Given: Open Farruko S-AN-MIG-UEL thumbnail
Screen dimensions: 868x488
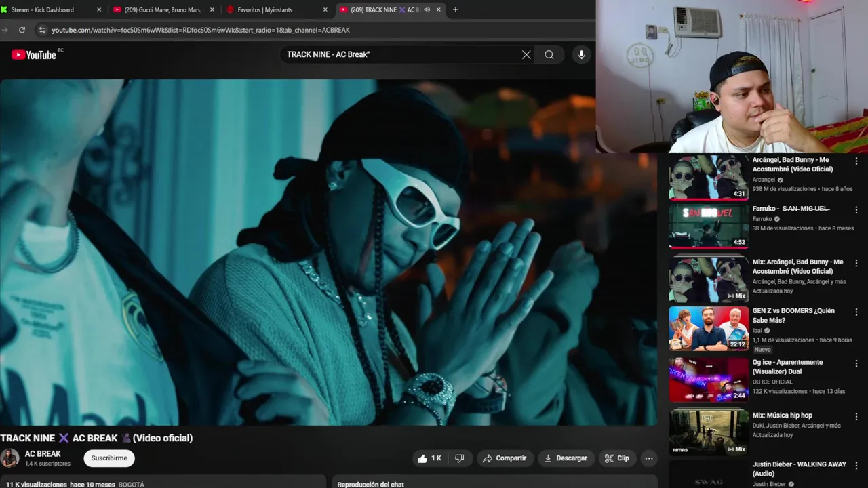Looking at the screenshot, I should coord(709,227).
